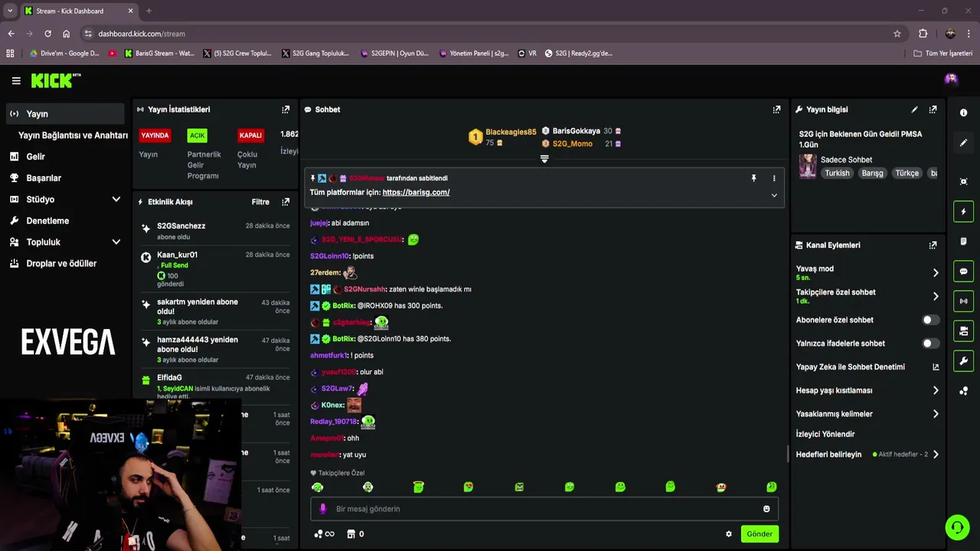Pop out the Etkinlik Akışı panel
This screenshot has height=551, width=980.
click(x=286, y=202)
